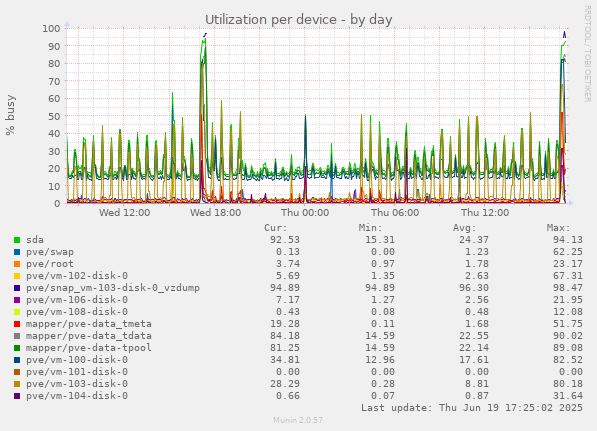Click vzdump snapshot max value 98.47
This screenshot has width=597, height=431.
tap(568, 288)
